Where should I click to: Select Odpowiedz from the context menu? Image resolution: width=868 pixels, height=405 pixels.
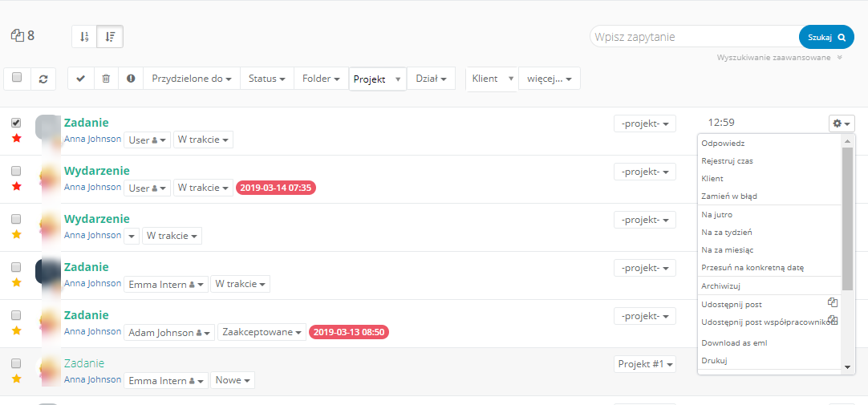point(769,143)
